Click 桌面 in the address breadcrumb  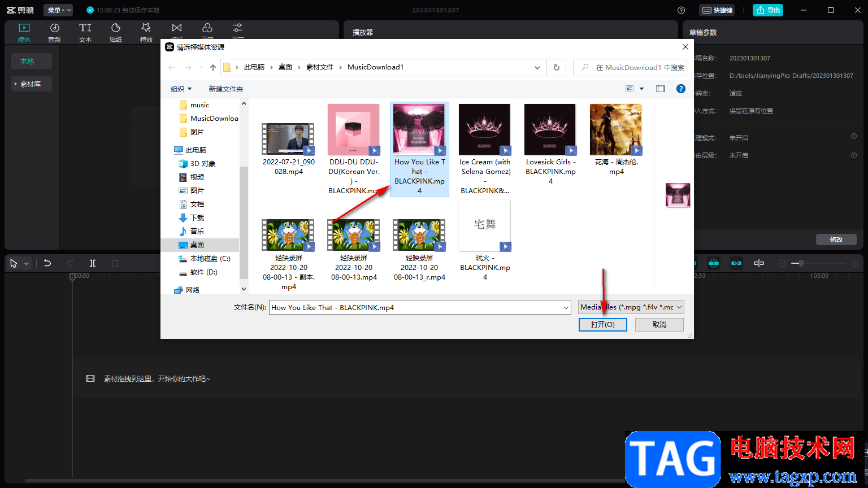pos(285,67)
